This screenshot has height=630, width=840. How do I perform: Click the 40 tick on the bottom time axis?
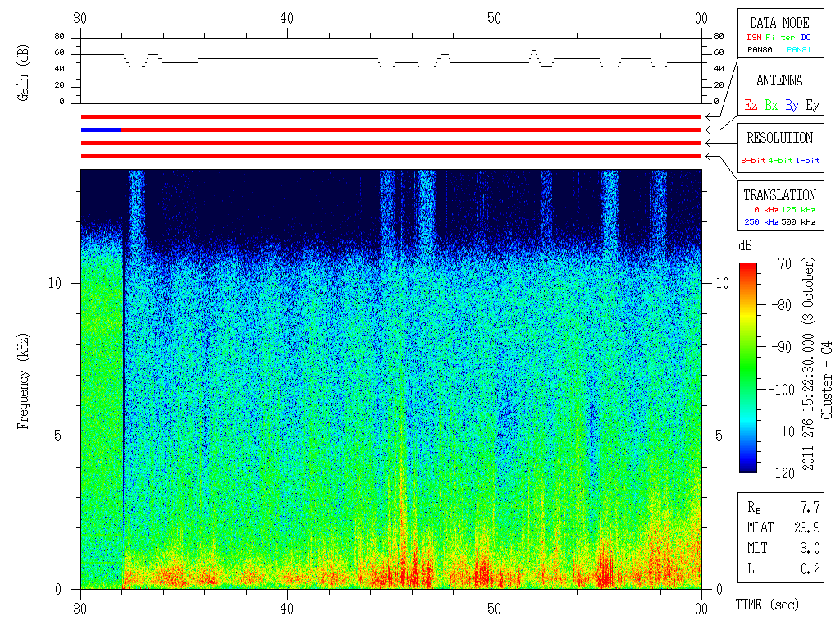point(287,609)
